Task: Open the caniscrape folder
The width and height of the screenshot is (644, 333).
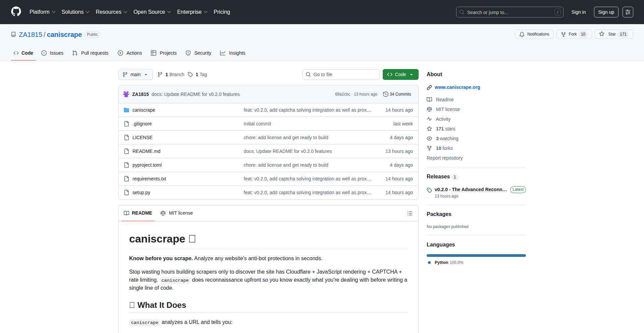Action: coord(144,110)
